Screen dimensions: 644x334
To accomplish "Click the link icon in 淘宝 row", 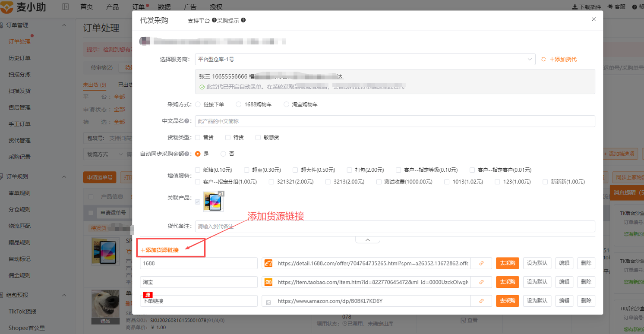I will (481, 282).
